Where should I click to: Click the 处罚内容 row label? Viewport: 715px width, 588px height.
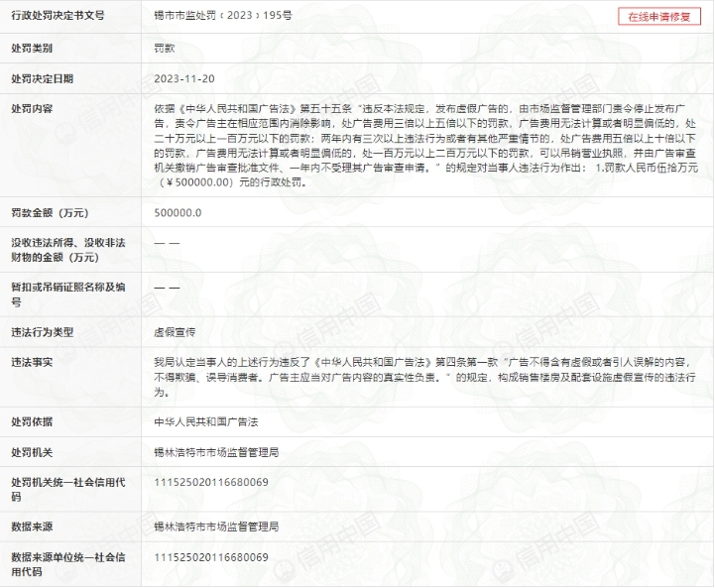click(x=32, y=108)
